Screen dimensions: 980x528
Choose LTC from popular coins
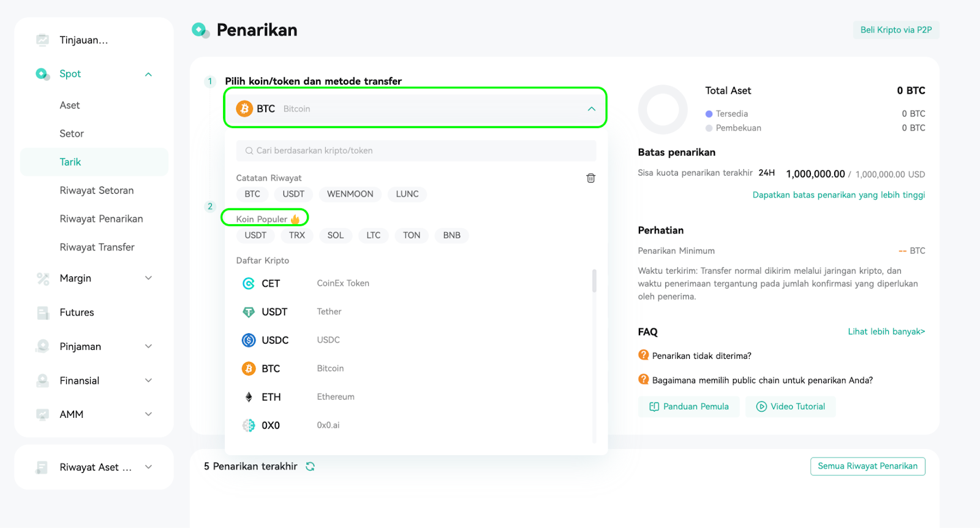point(374,235)
